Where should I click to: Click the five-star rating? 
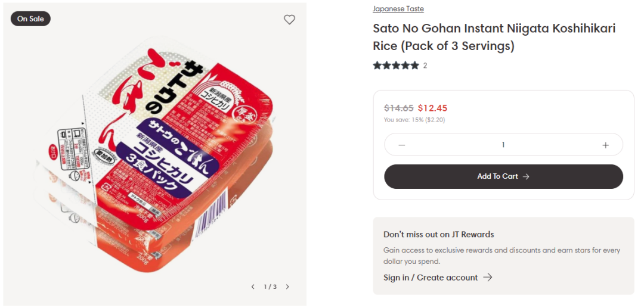click(396, 66)
